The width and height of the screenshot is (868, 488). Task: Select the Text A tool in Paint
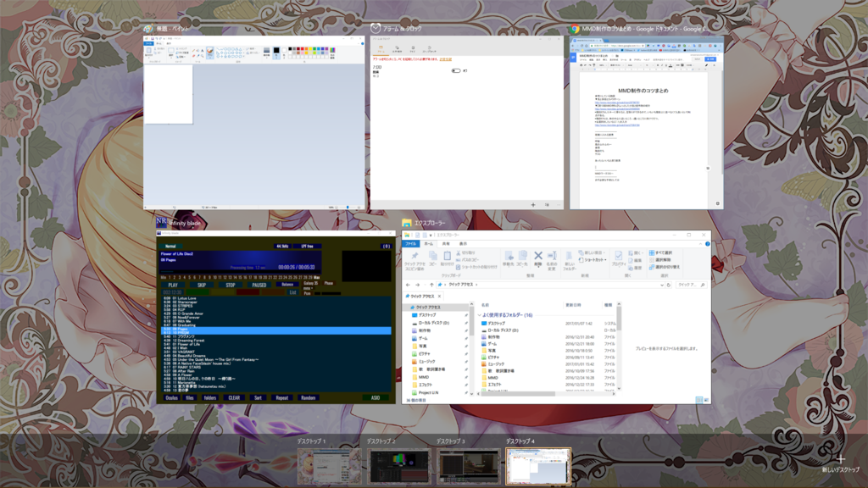tap(202, 50)
